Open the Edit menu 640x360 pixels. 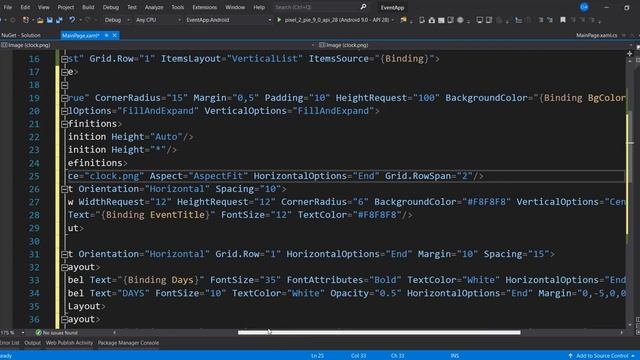(x=25, y=7)
